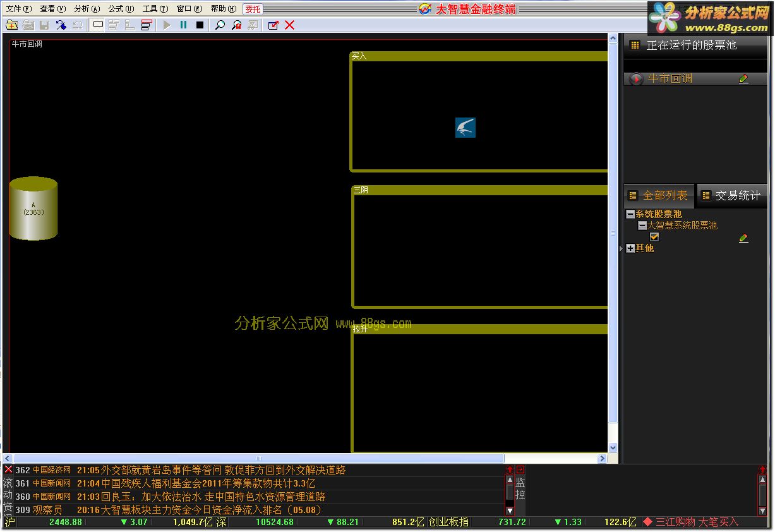Click the open folder toolbar icon
The image size is (775, 532).
(28, 25)
